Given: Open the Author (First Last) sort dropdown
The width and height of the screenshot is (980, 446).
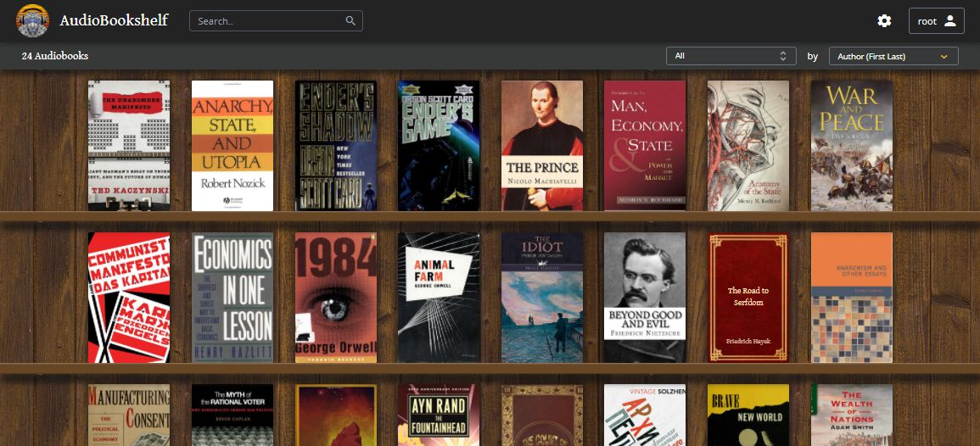Looking at the screenshot, I should tap(893, 56).
